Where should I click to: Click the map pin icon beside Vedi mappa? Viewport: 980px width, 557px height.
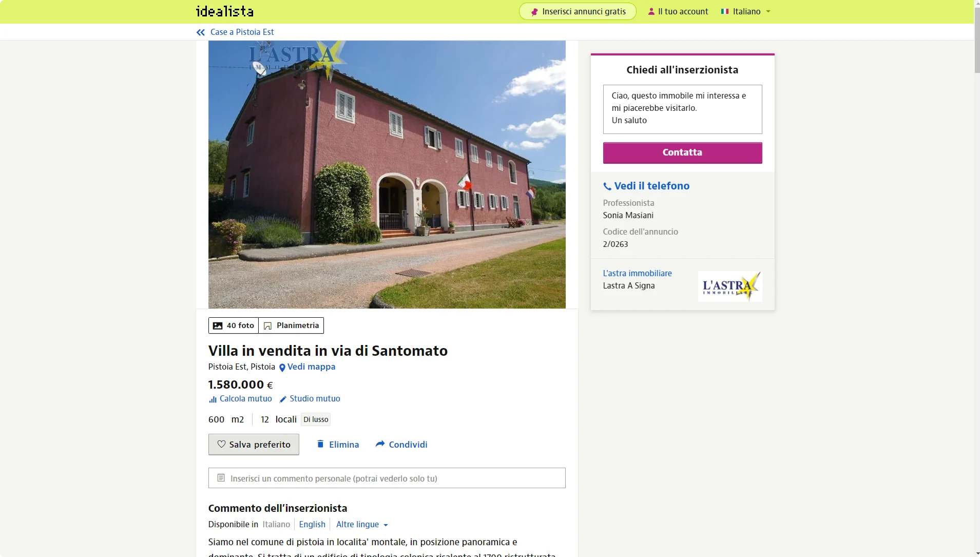(282, 368)
